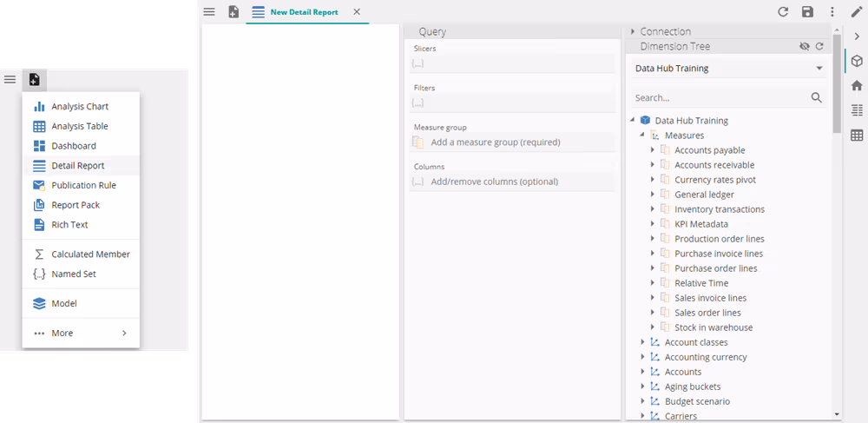Image resolution: width=868 pixels, height=423 pixels.
Task: Choose Dashboard in the new item menu
Action: pyautogui.click(x=74, y=146)
